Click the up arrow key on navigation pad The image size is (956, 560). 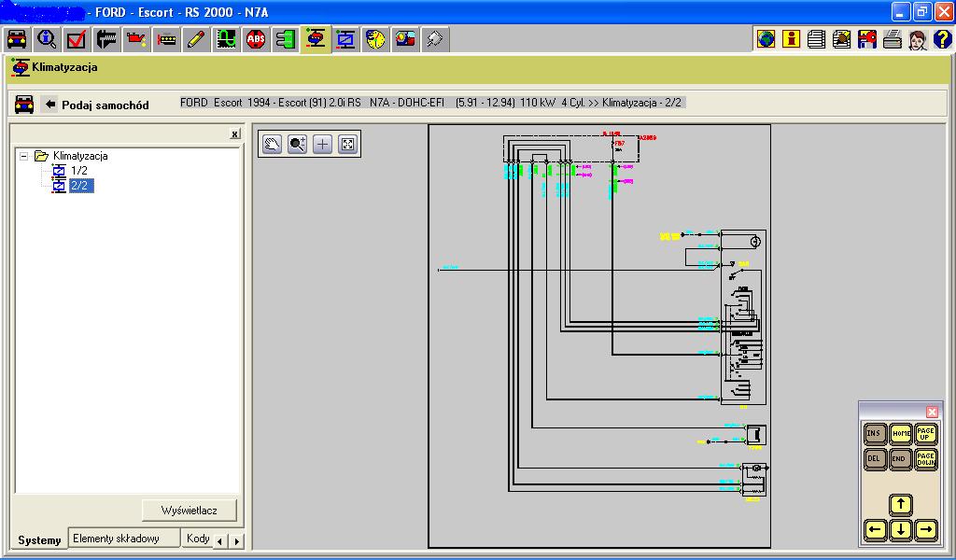[901, 505]
